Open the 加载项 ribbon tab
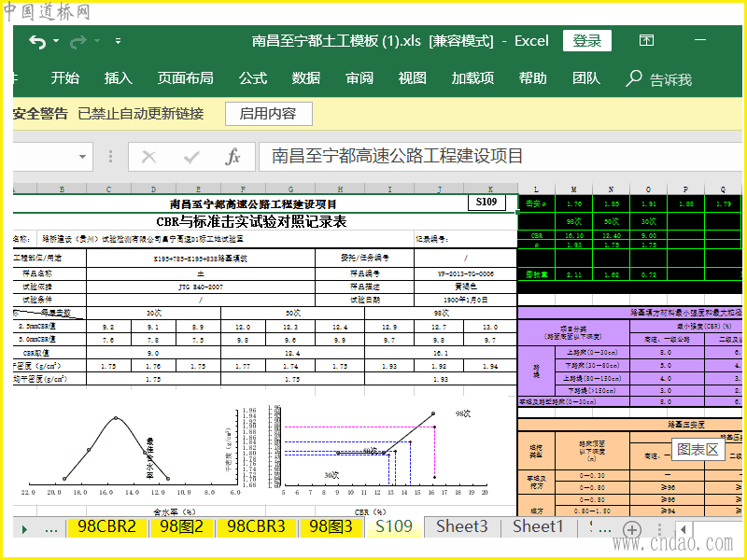This screenshot has height=560, width=747. 472,77
